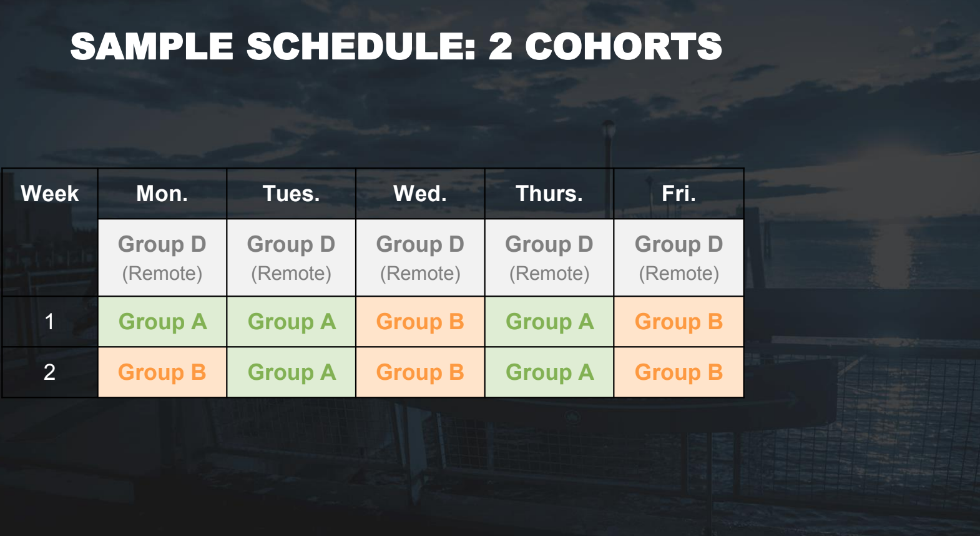Select the Week header cell
The height and width of the screenshot is (536, 980).
pyautogui.click(x=50, y=194)
